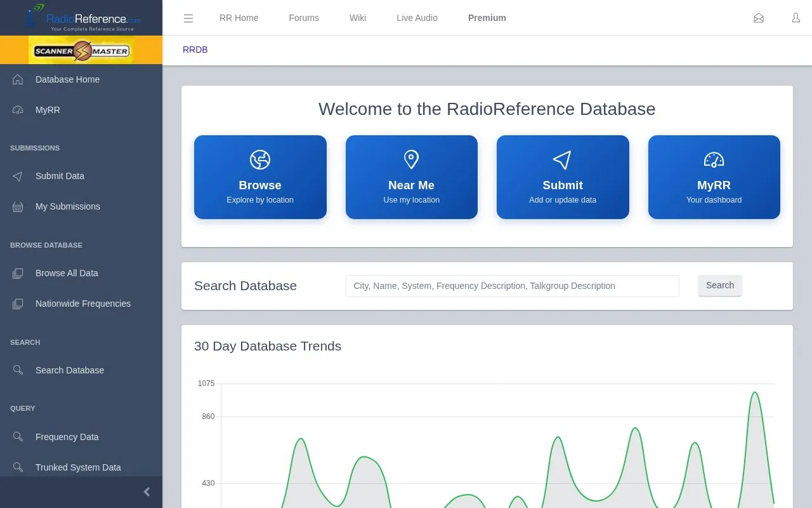Viewport: 812px width, 508px height.
Task: Click the Submit Data paper-plane icon
Action: [x=18, y=176]
